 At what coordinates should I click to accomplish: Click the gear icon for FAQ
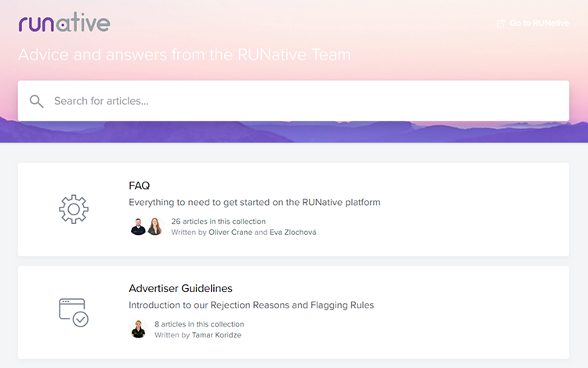[x=74, y=209]
